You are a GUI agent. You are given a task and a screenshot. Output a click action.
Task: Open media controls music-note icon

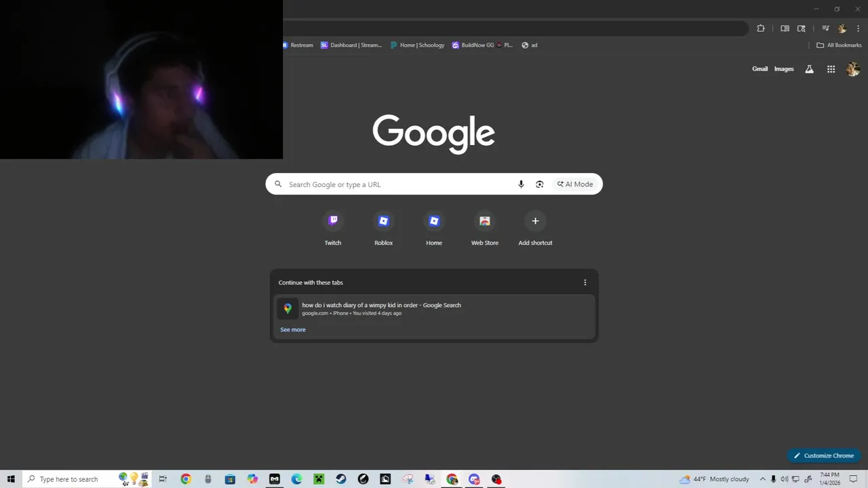pos(825,28)
